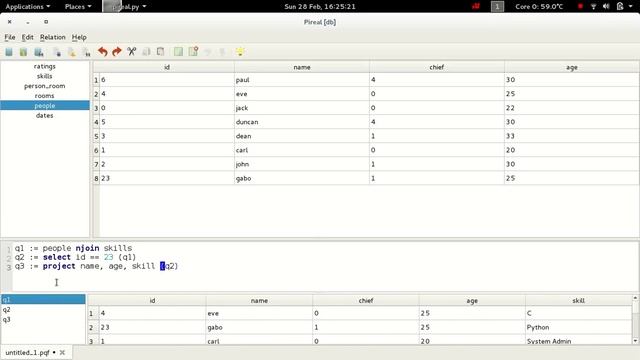Click the green New Relation table icon
The height and width of the screenshot is (360, 640).
click(178, 51)
